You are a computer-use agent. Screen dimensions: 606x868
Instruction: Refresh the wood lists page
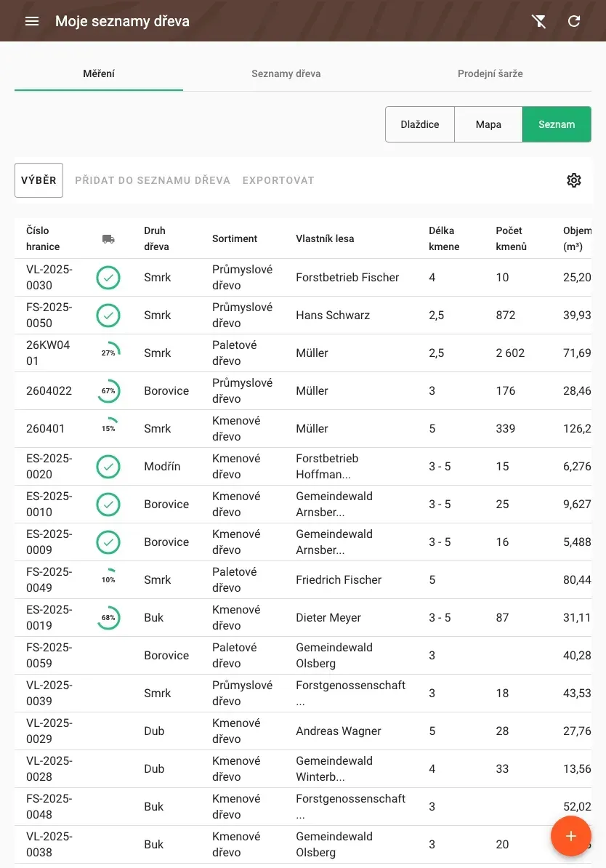[x=574, y=21]
